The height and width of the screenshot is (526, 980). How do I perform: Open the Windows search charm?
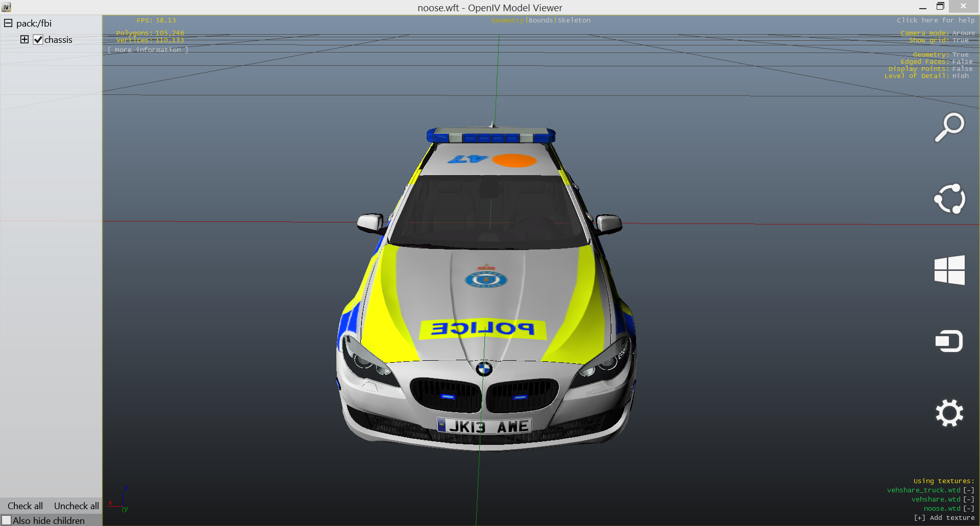click(x=949, y=127)
